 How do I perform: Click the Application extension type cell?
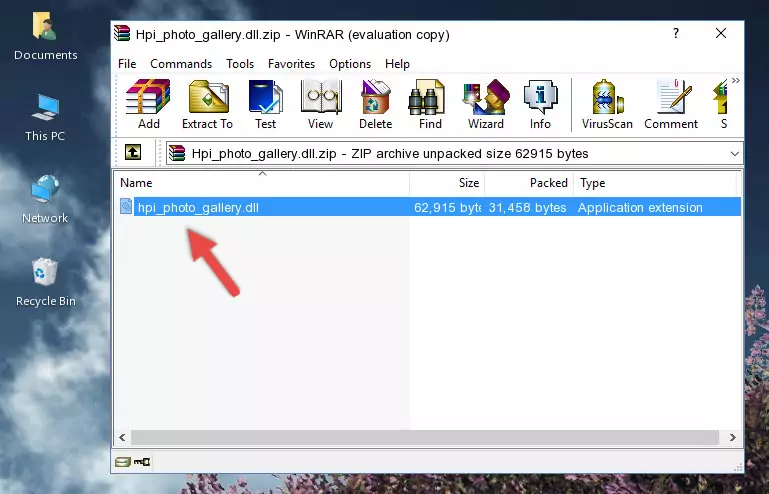pyautogui.click(x=640, y=208)
